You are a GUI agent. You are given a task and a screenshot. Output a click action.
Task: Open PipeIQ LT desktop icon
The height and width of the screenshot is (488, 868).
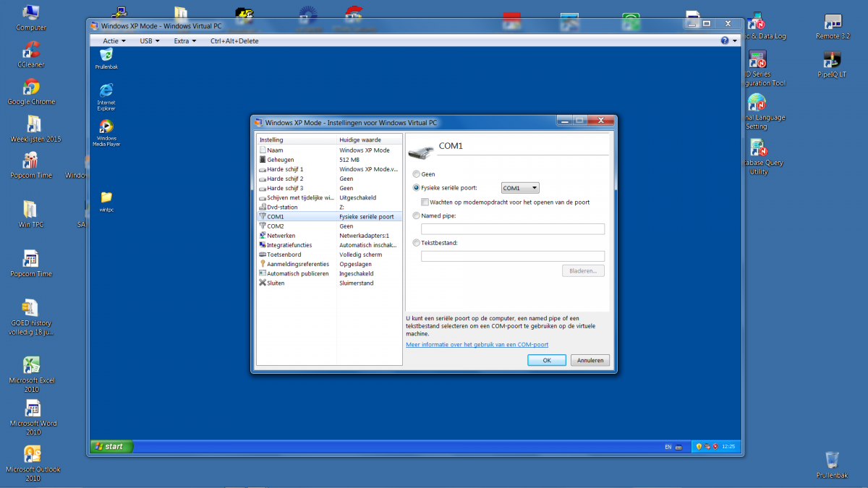click(x=832, y=65)
